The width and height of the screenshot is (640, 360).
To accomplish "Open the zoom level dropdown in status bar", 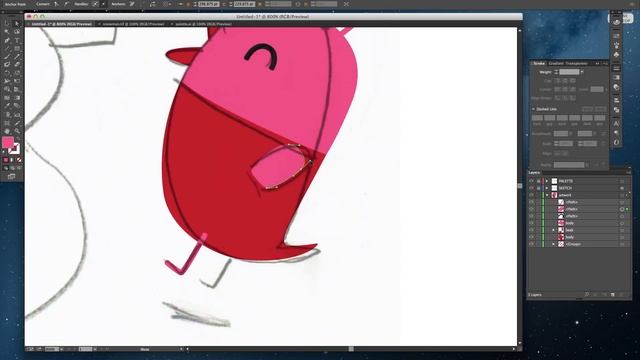I will [62, 349].
